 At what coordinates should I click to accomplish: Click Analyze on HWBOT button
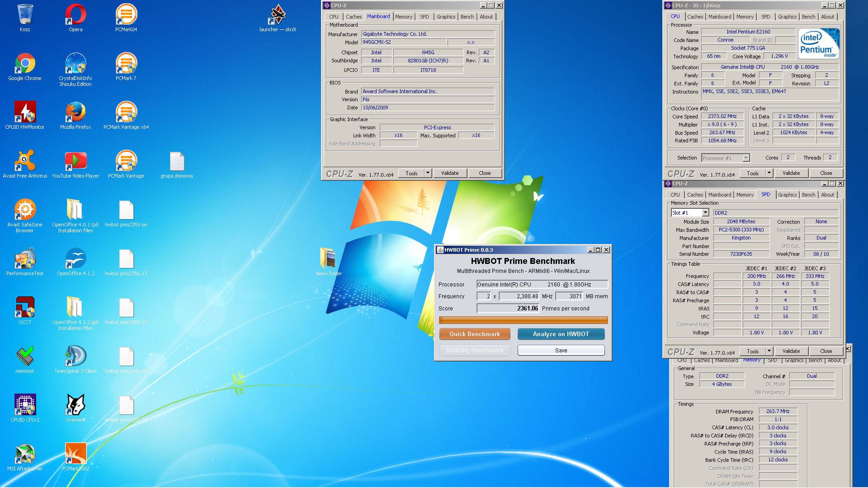point(561,334)
